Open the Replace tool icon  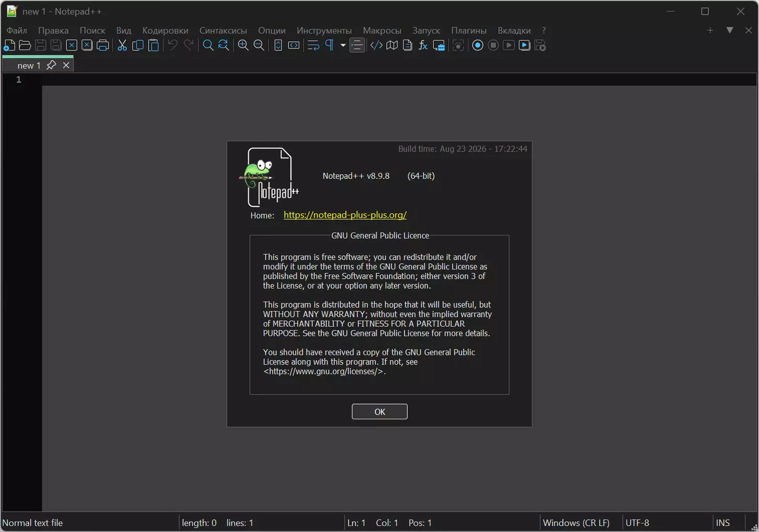pos(223,45)
